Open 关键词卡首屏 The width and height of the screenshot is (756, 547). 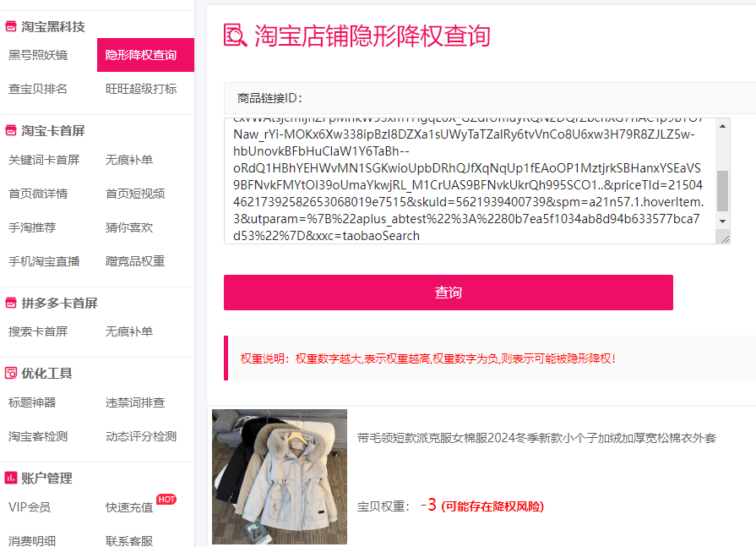pyautogui.click(x=44, y=160)
